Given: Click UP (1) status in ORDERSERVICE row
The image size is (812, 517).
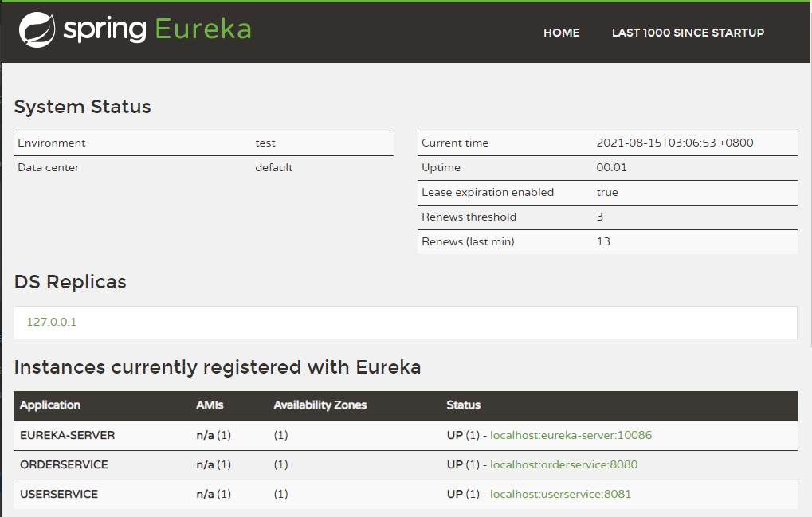Looking at the screenshot, I should click(463, 464).
